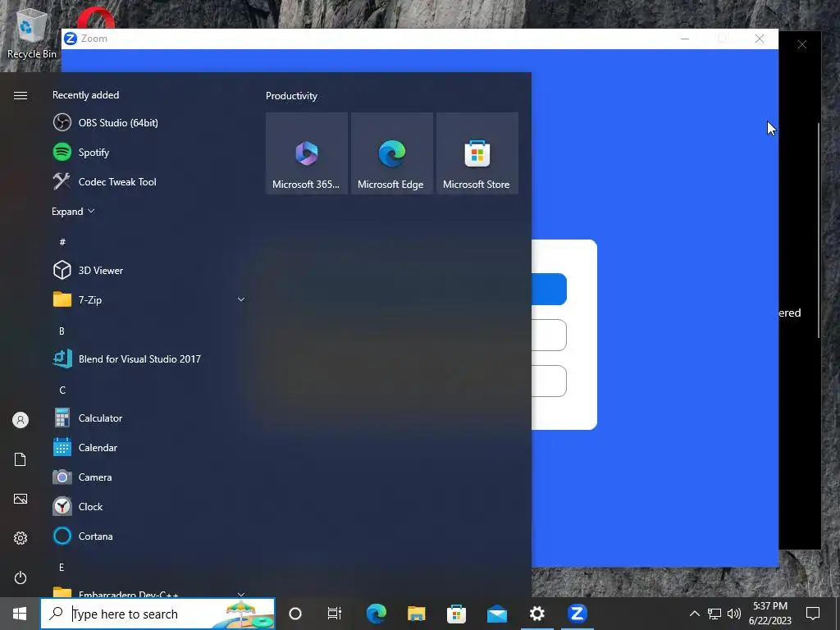840x630 pixels.
Task: Switch to Zoom on the taskbar
Action: pyautogui.click(x=577, y=614)
